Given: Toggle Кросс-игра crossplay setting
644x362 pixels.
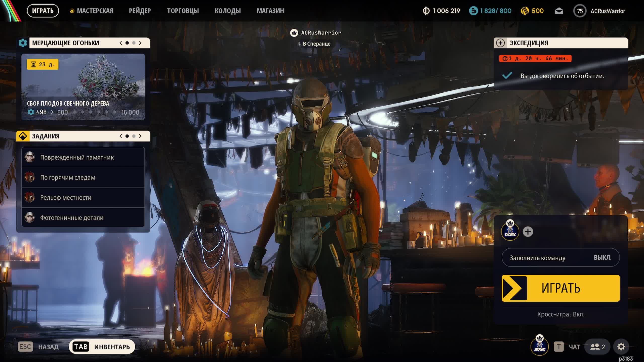Looking at the screenshot, I should tap(560, 314).
